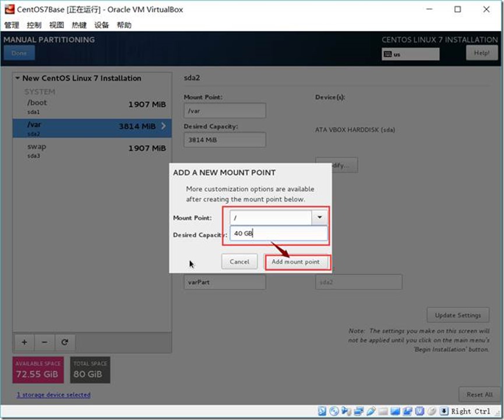Click the AVAILABLE SPACE 72.55 GiB box

(x=38, y=370)
